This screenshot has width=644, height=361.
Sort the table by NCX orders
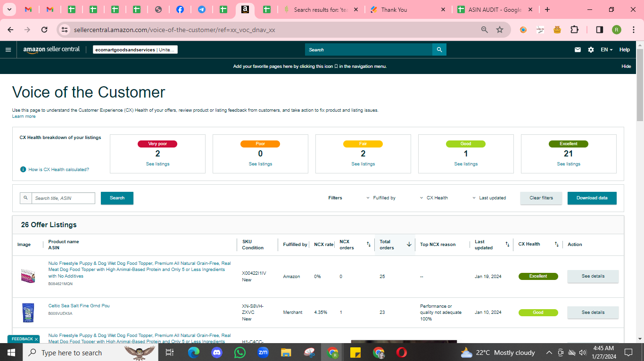369,244
